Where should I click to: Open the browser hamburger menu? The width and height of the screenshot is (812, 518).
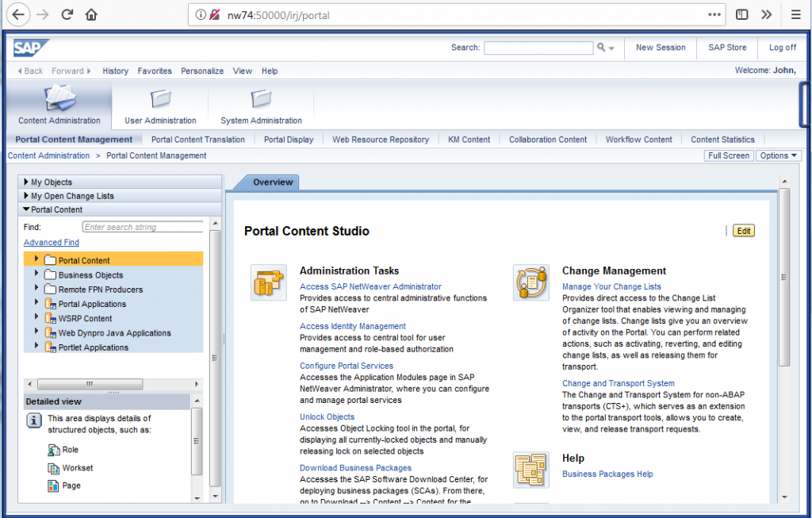pos(795,14)
